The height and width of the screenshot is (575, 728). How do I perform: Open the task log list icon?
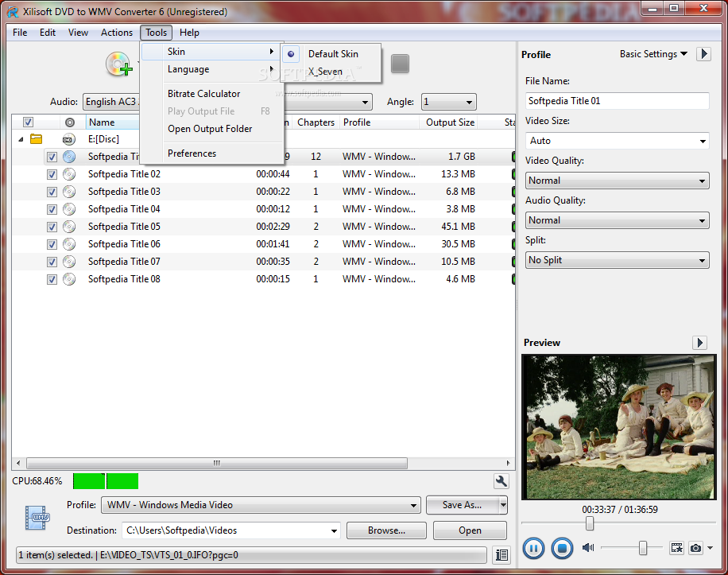pyautogui.click(x=501, y=554)
